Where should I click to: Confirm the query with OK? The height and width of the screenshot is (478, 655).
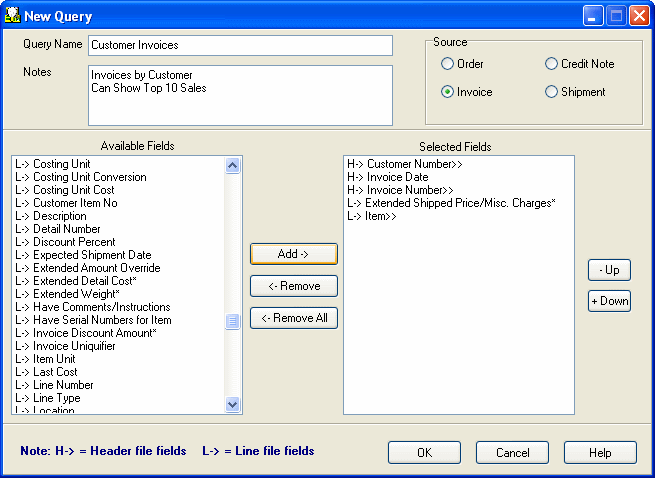click(424, 452)
